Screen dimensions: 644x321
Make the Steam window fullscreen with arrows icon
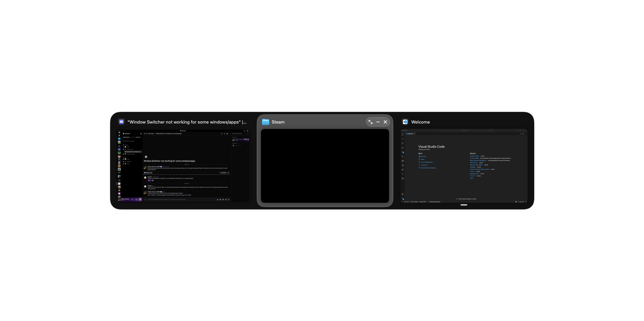(371, 122)
